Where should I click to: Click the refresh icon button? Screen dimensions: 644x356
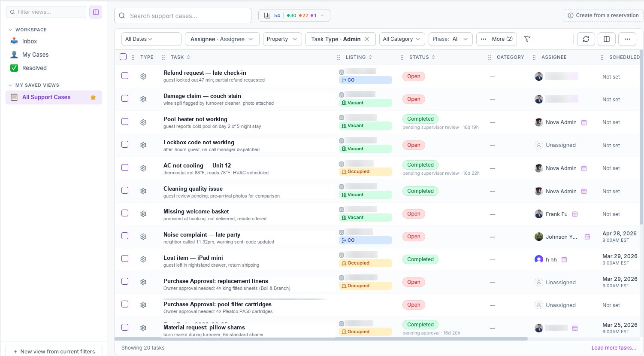[586, 39]
